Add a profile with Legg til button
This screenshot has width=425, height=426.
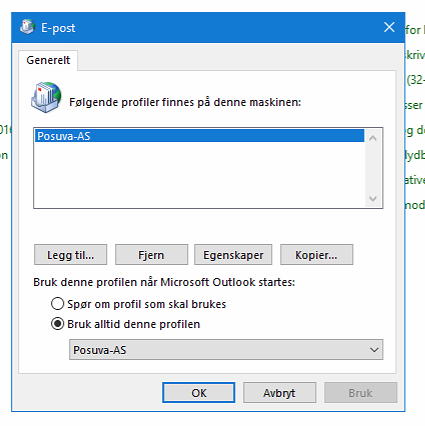(70, 255)
